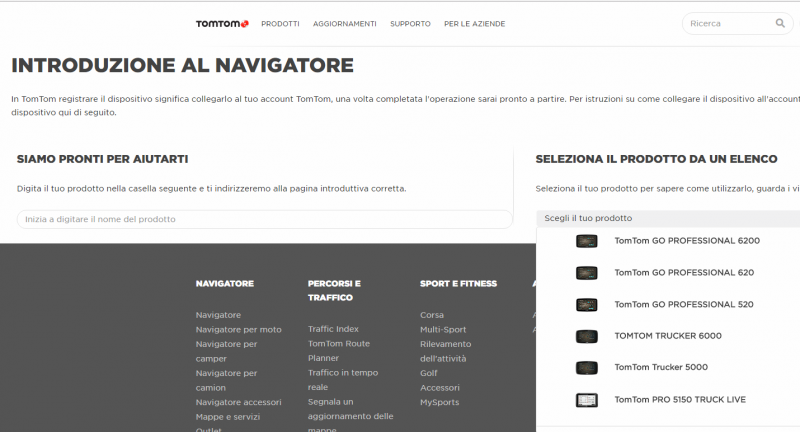Click the PRO 5150 TRUCK LIVE device image

[586, 400]
